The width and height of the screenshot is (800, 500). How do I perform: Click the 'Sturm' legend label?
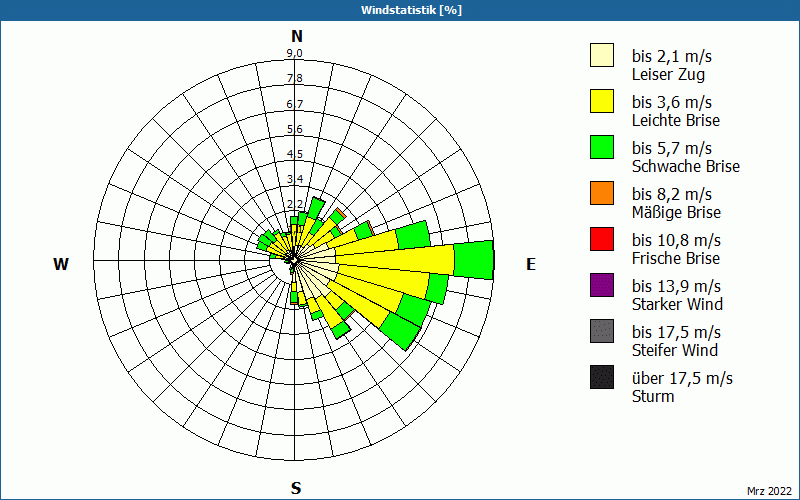coord(653,396)
